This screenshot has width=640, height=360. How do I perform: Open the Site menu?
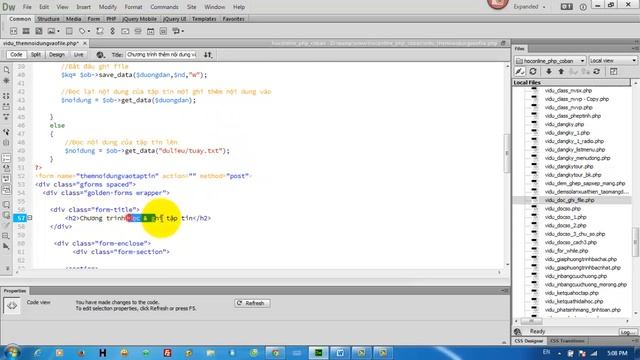191,7
